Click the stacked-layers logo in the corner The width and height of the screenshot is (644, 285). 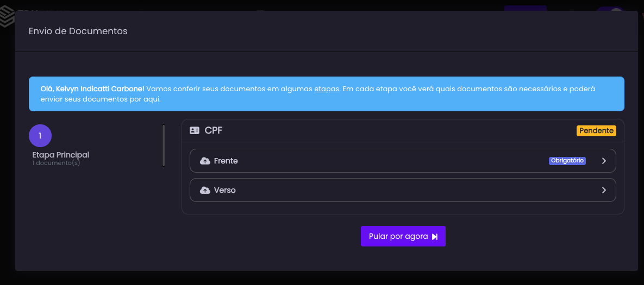(7, 17)
